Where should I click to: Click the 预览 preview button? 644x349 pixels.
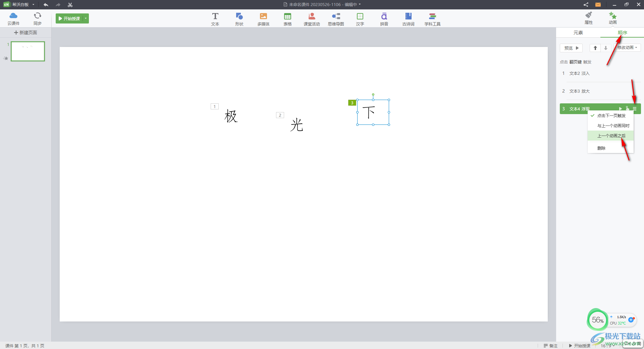point(571,48)
